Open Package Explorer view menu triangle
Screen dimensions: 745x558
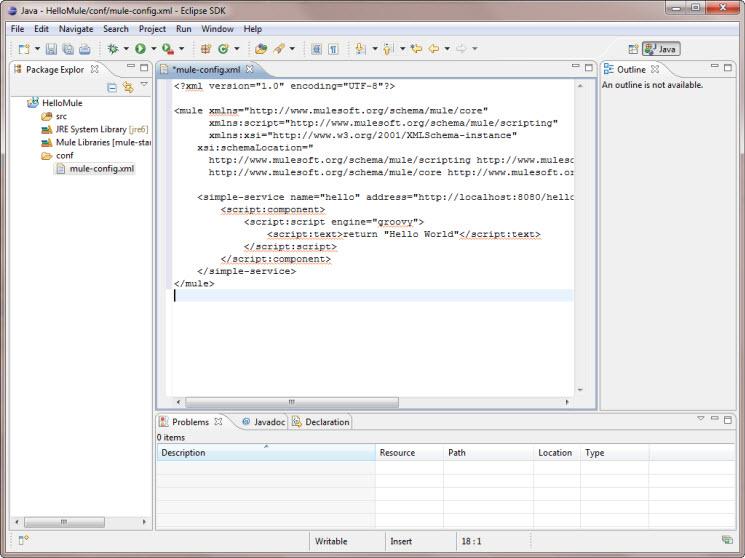point(144,85)
